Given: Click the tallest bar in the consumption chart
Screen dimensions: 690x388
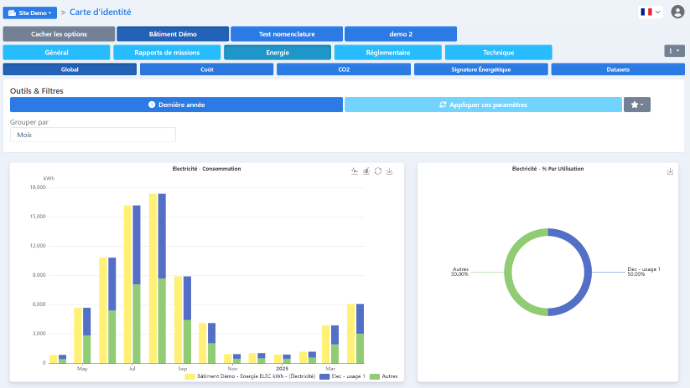Looking at the screenshot, I should (153, 278).
